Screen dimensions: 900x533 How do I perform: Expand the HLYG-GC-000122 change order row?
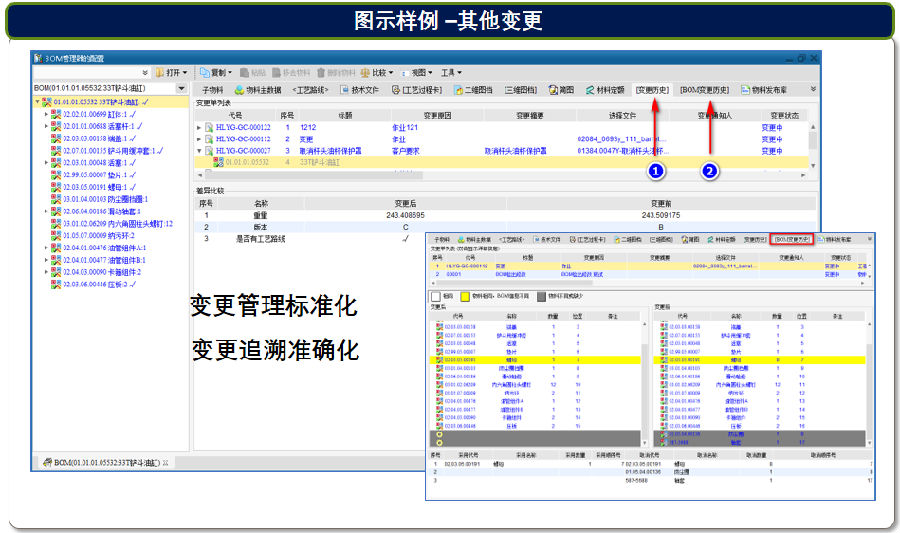pos(198,127)
